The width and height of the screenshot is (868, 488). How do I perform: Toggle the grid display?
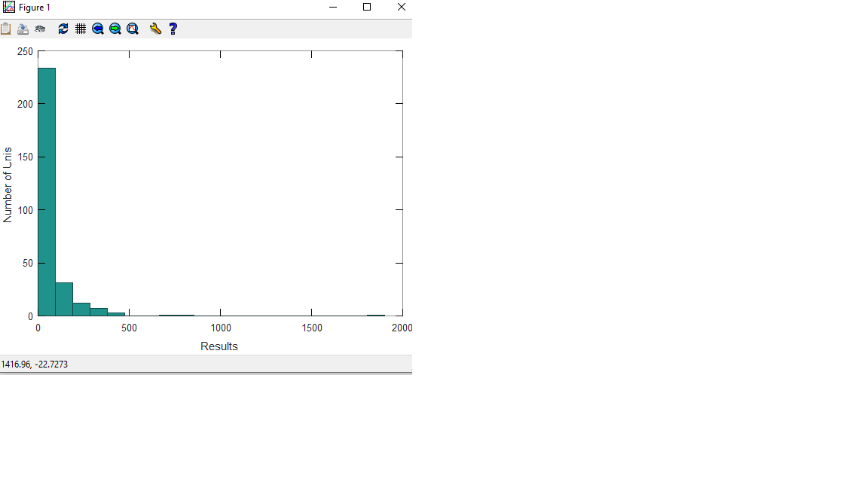(81, 29)
